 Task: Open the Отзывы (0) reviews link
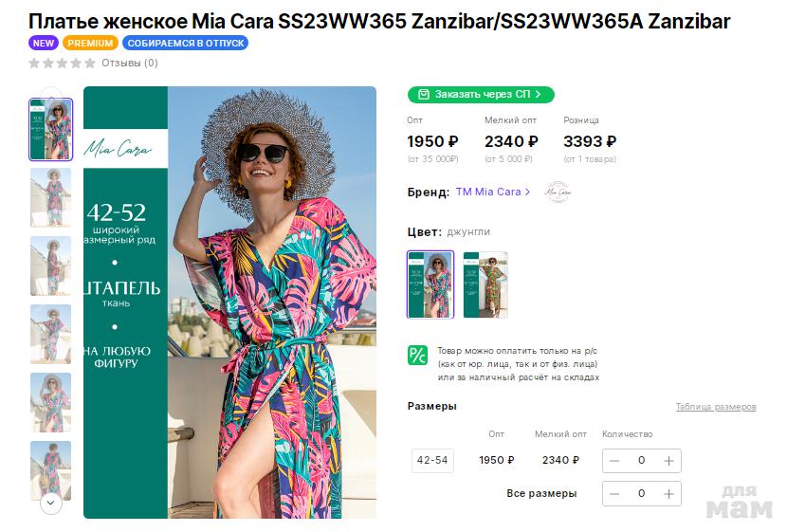point(130,64)
